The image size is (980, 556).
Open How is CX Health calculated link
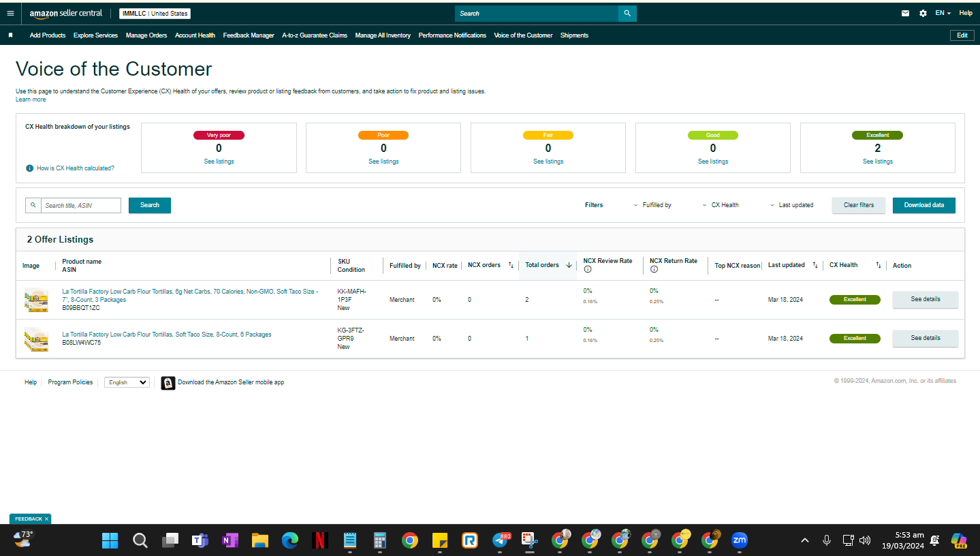click(x=76, y=168)
